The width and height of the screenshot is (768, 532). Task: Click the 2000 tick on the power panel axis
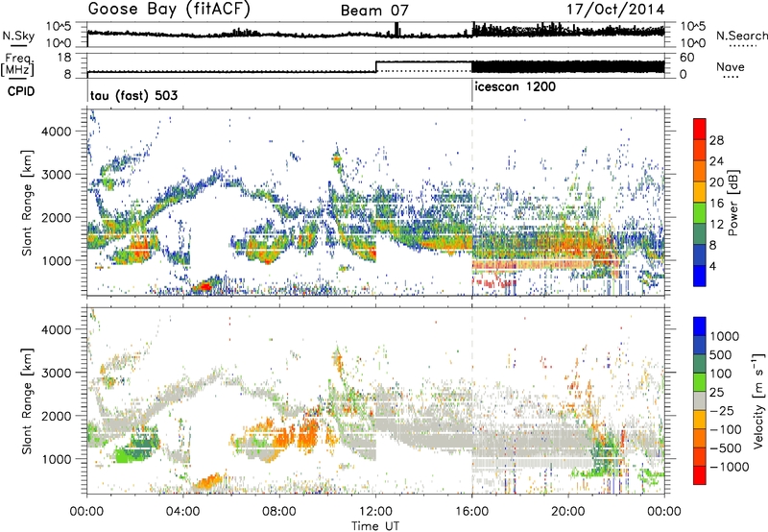pyautogui.click(x=58, y=217)
